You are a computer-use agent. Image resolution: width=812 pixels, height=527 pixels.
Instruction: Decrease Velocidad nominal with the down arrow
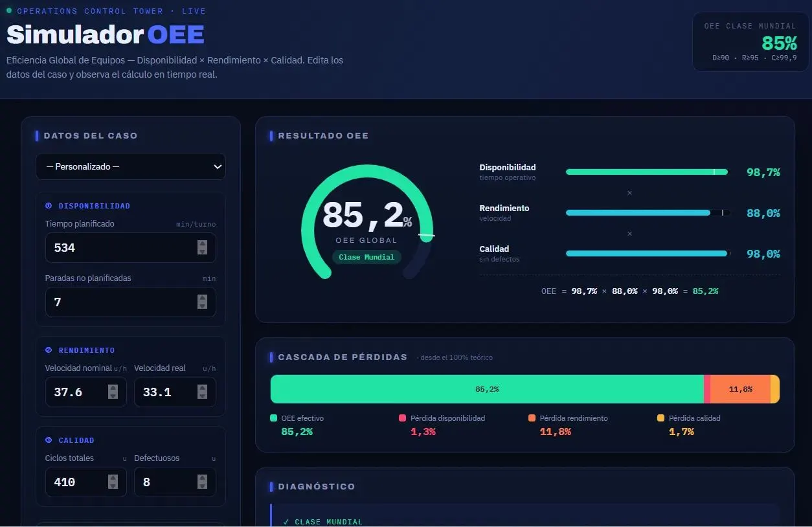[113, 396]
